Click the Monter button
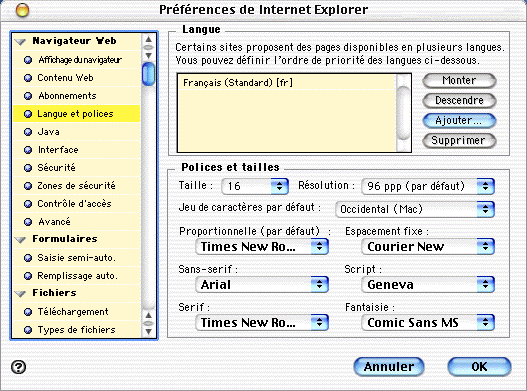527x391 pixels. coord(459,81)
